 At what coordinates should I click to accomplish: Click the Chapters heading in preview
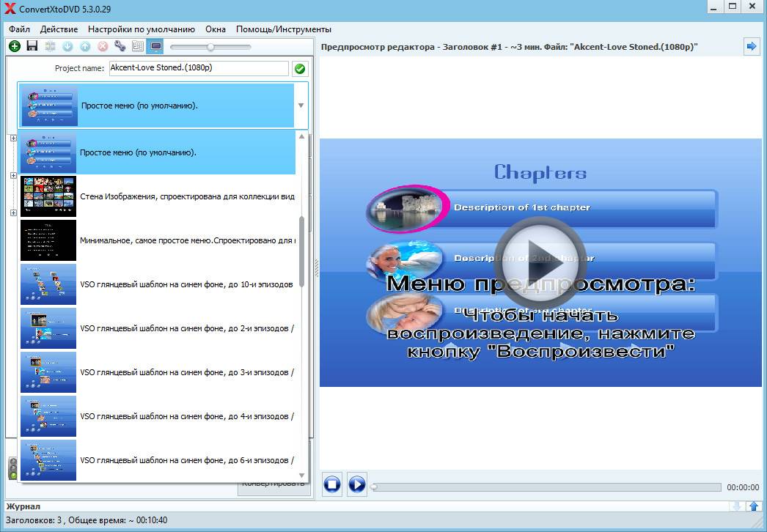coord(540,173)
